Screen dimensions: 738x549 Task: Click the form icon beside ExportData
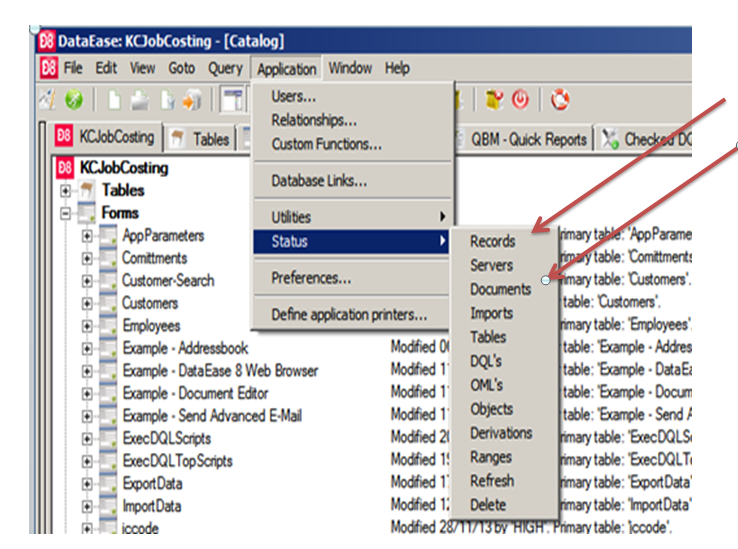tap(108, 484)
